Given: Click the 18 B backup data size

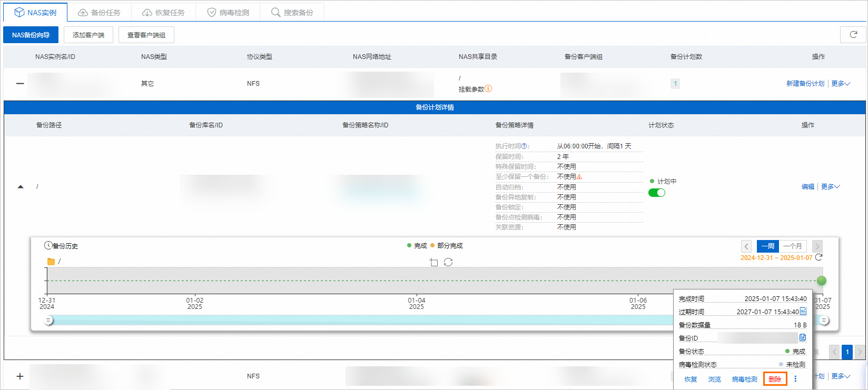Looking at the screenshot, I should click(x=800, y=325).
